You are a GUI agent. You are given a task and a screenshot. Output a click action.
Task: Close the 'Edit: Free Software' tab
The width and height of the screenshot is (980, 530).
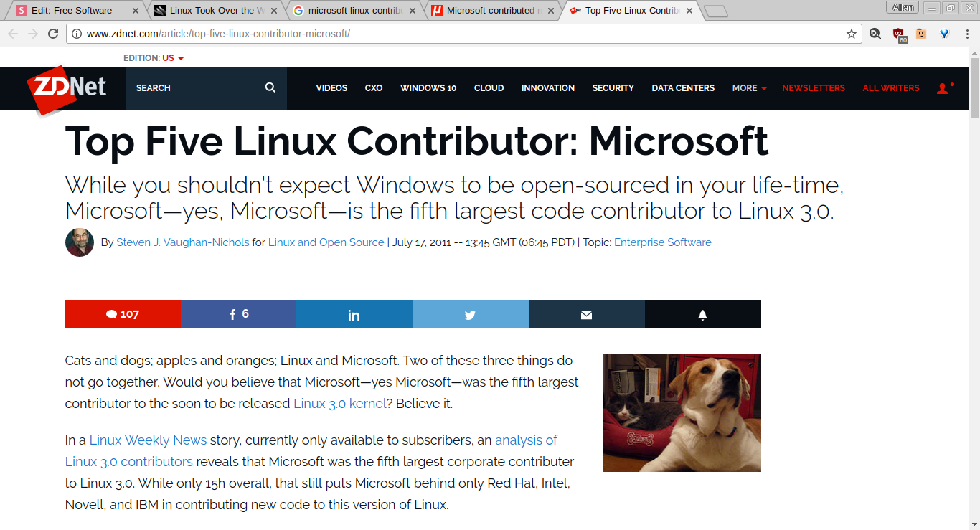pos(136,11)
